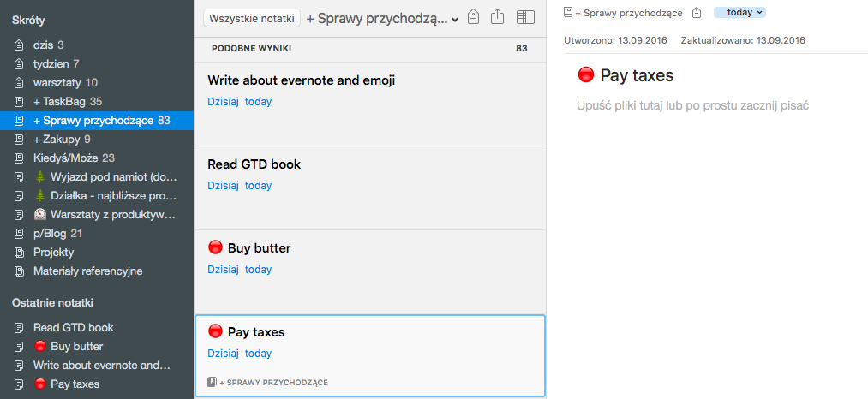Viewport: 868px width, 399px height.
Task: Click the PODOBNE WYNIKI header
Action: point(251,49)
